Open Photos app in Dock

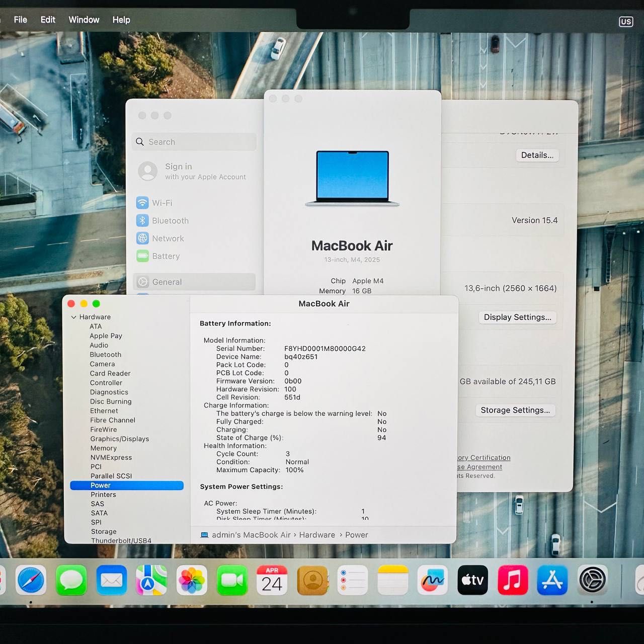pyautogui.click(x=192, y=580)
